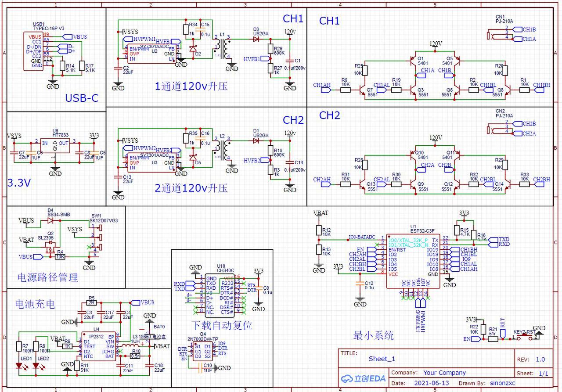The height and width of the screenshot is (392, 562).
Task: Select the R5 2R resistor
Action: 91,302
